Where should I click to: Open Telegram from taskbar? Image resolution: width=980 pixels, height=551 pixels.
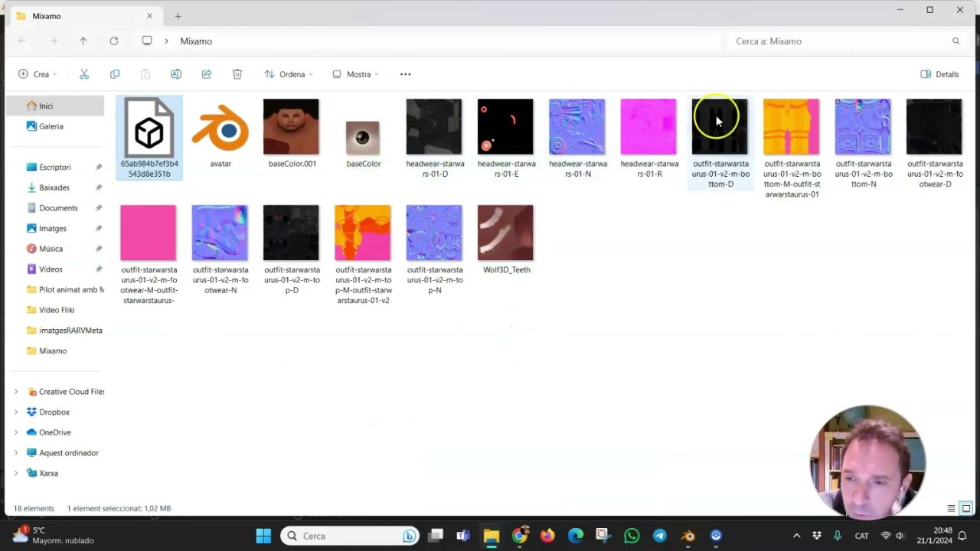point(660,536)
